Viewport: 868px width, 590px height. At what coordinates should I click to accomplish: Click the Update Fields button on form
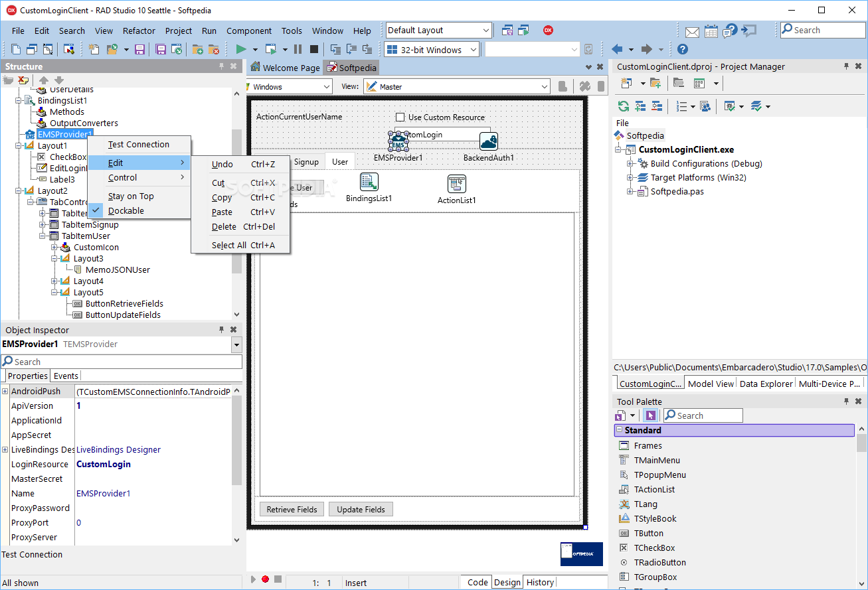[x=361, y=509]
